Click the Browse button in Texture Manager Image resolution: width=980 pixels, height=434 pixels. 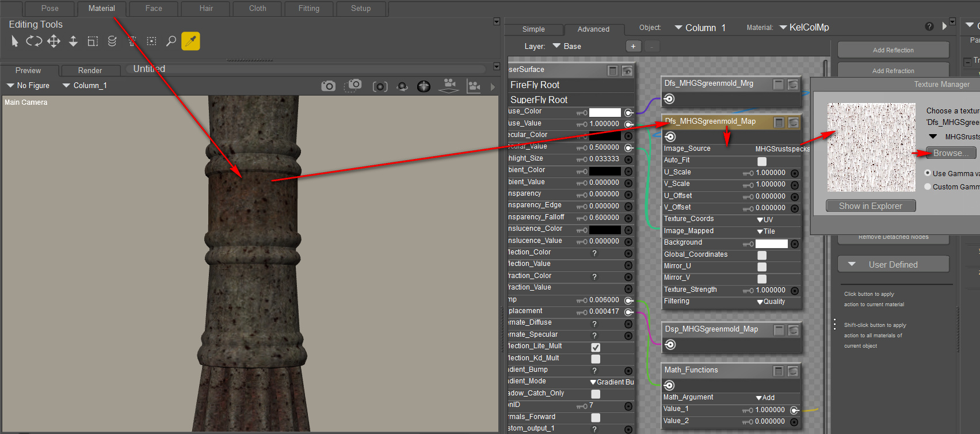click(x=951, y=153)
